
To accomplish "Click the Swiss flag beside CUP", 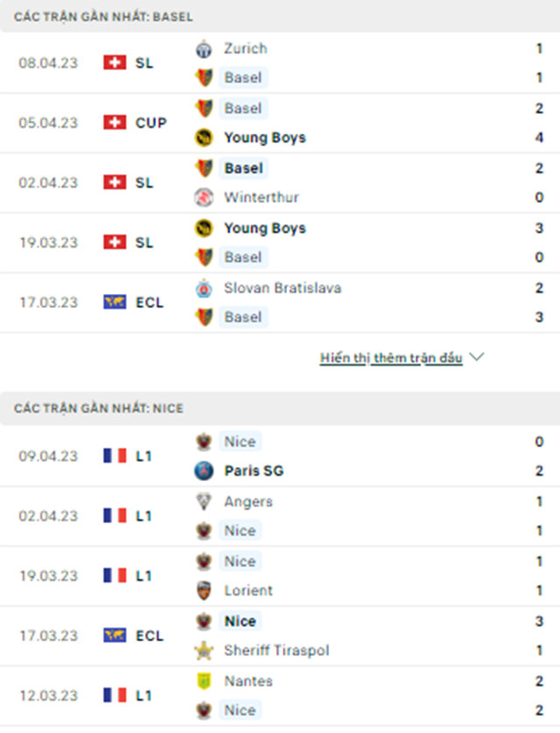I will [115, 122].
